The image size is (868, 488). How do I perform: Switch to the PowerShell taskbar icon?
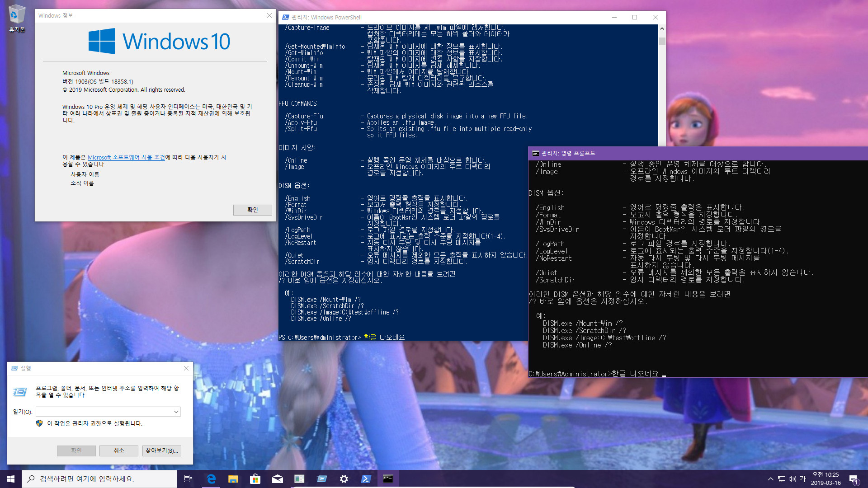pyautogui.click(x=366, y=479)
